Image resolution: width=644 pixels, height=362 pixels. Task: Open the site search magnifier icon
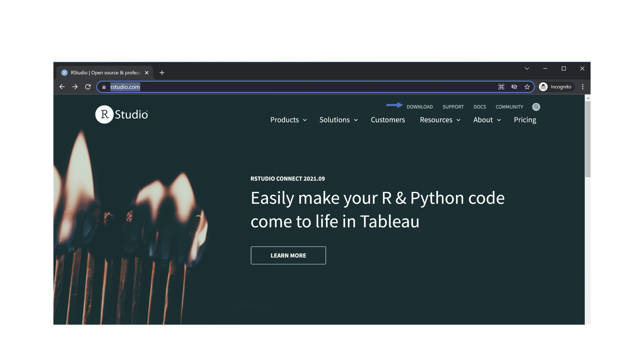[x=536, y=107]
